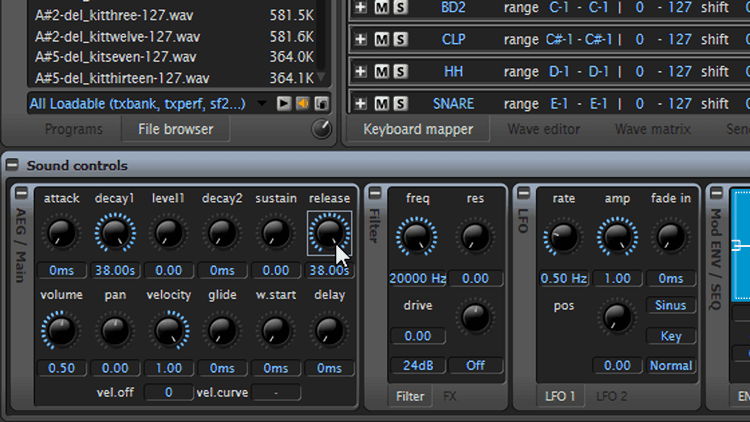The height and width of the screenshot is (422, 750).
Task: Solo the CLP layer
Action: (400, 39)
